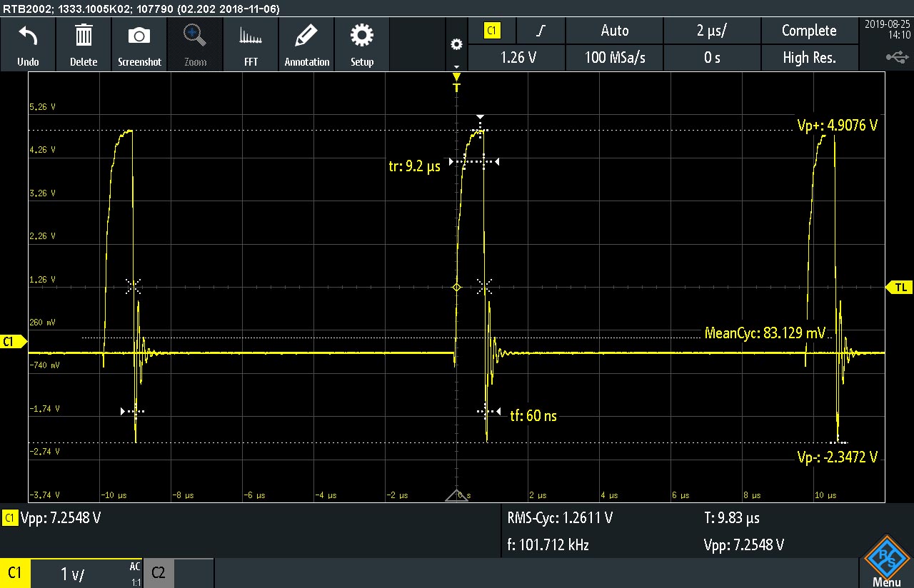Change the rising edge trigger slope
This screenshot has height=588, width=914.
tap(541, 31)
